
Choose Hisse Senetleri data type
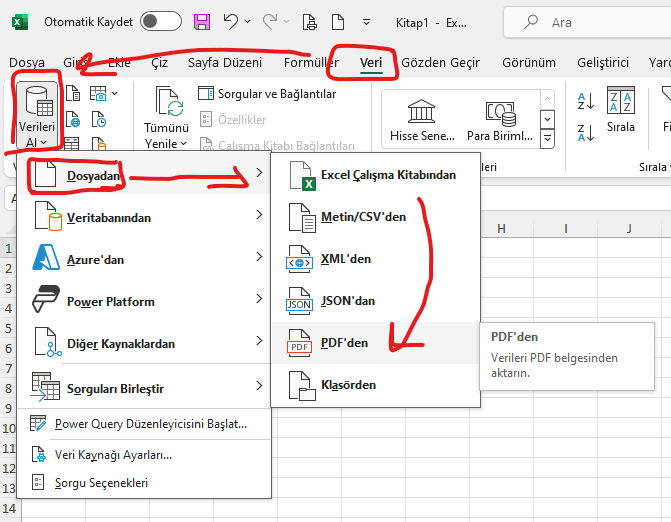pyautogui.click(x=422, y=120)
